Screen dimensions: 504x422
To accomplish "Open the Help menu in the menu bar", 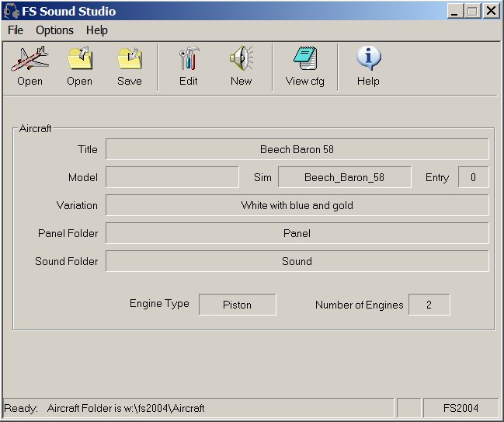I will point(97,30).
